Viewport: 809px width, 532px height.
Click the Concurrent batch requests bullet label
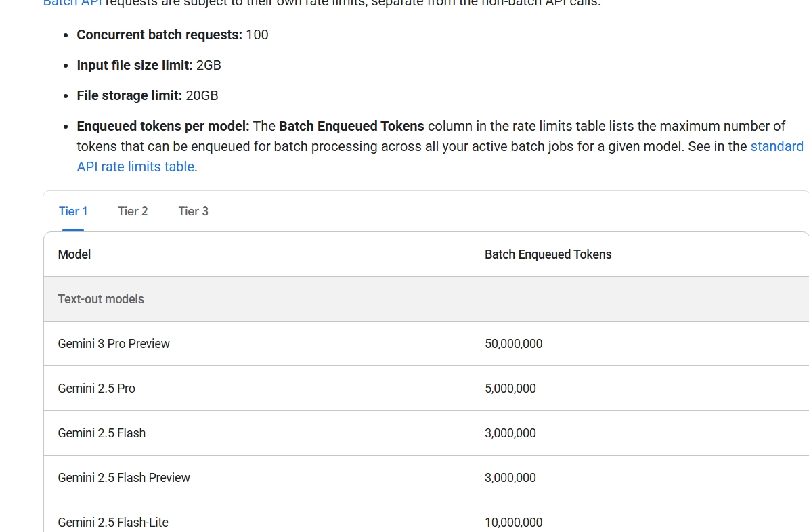[x=159, y=35]
